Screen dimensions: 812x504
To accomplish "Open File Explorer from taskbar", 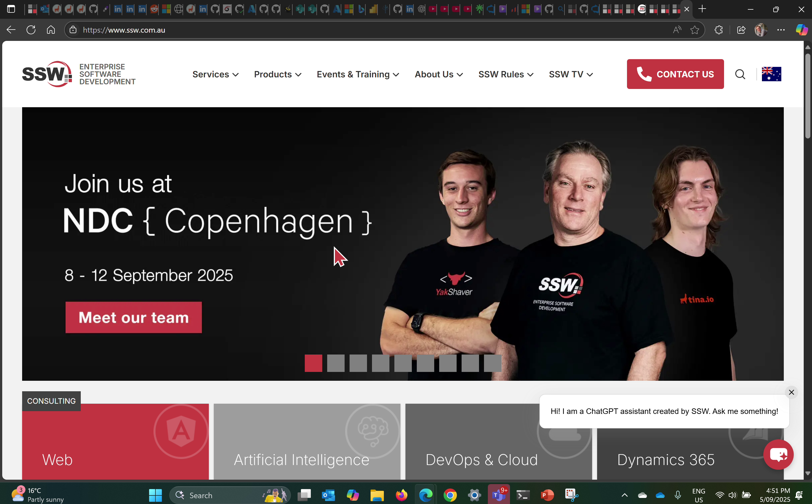I will click(x=377, y=495).
